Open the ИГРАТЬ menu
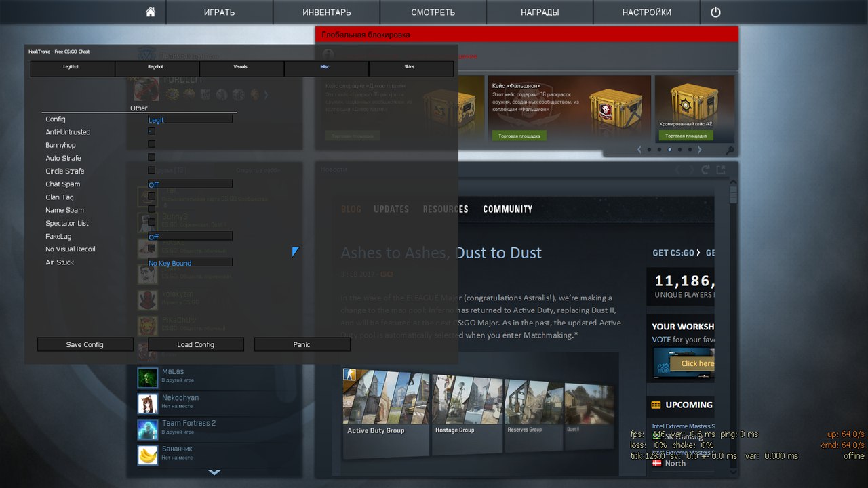This screenshot has width=868, height=488. [220, 12]
